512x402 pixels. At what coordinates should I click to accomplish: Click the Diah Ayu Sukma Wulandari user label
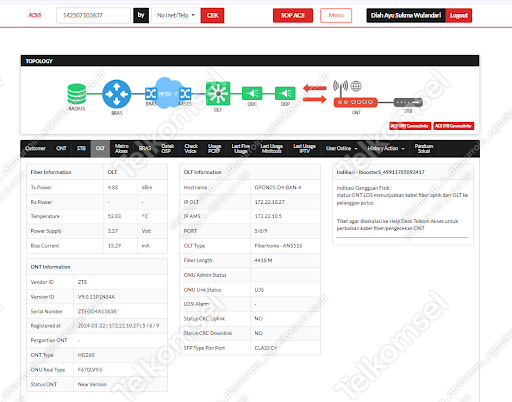[406, 15]
